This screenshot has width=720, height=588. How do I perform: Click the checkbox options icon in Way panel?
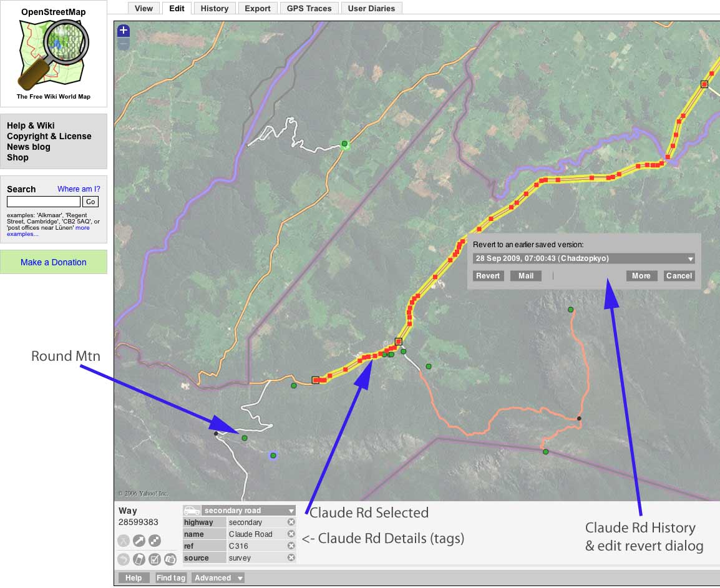tap(155, 559)
